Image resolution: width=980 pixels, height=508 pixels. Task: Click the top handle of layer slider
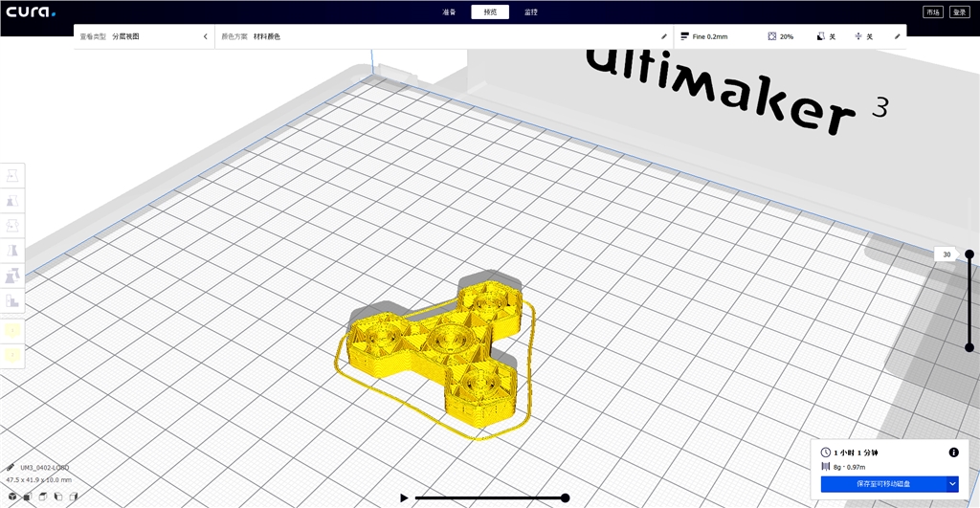coord(969,254)
